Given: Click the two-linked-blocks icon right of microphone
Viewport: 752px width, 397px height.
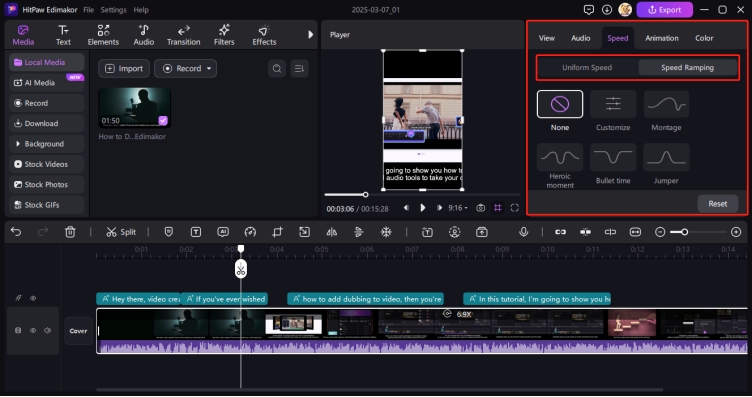Looking at the screenshot, I should [x=560, y=232].
